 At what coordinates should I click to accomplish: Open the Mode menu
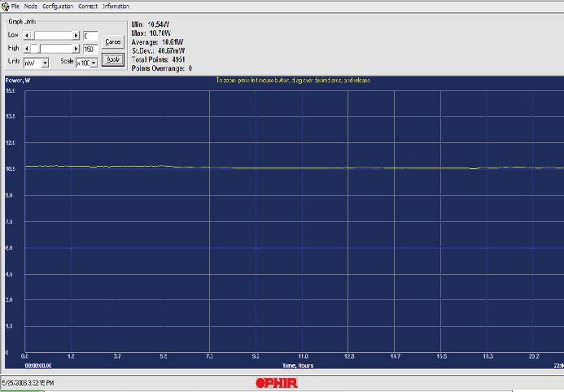[31, 6]
